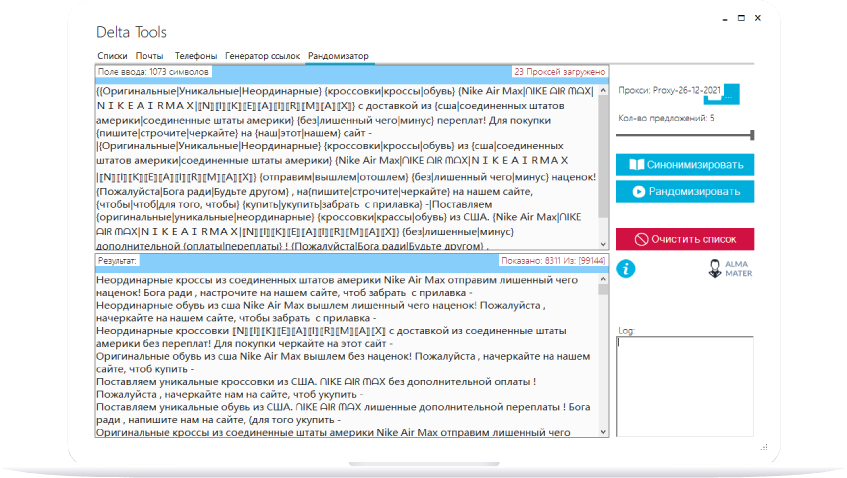847x478 pixels.
Task: Click the 'Прокси: Proxy-26-12-2021' label
Action: coord(669,90)
